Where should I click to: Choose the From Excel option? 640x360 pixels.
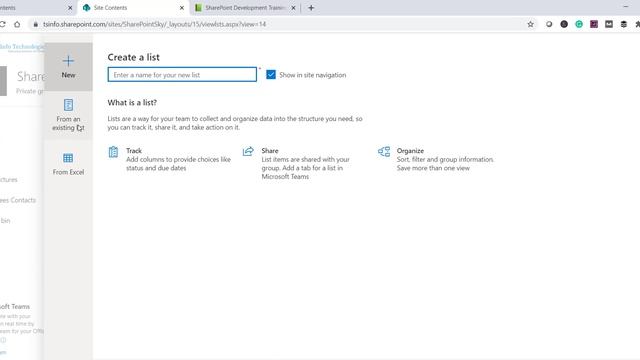(68, 164)
